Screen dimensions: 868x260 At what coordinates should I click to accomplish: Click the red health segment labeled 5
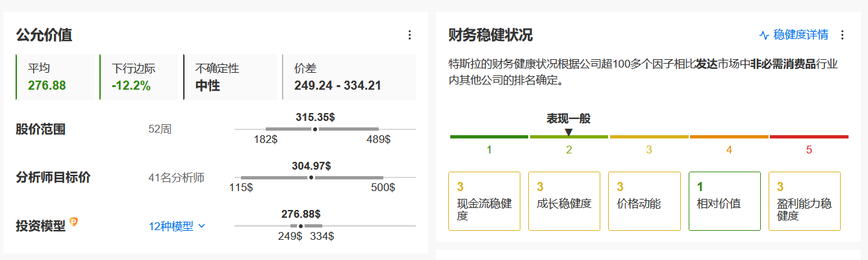tap(809, 137)
